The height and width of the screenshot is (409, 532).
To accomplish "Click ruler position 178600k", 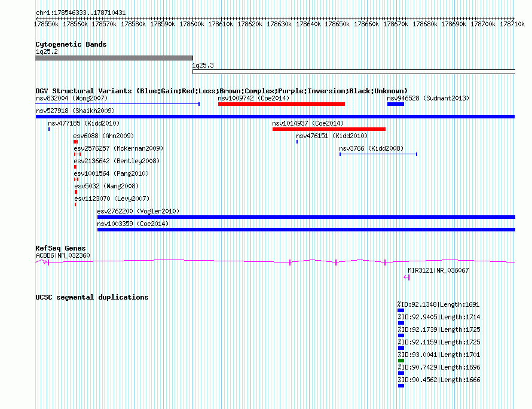I will tap(192, 25).
